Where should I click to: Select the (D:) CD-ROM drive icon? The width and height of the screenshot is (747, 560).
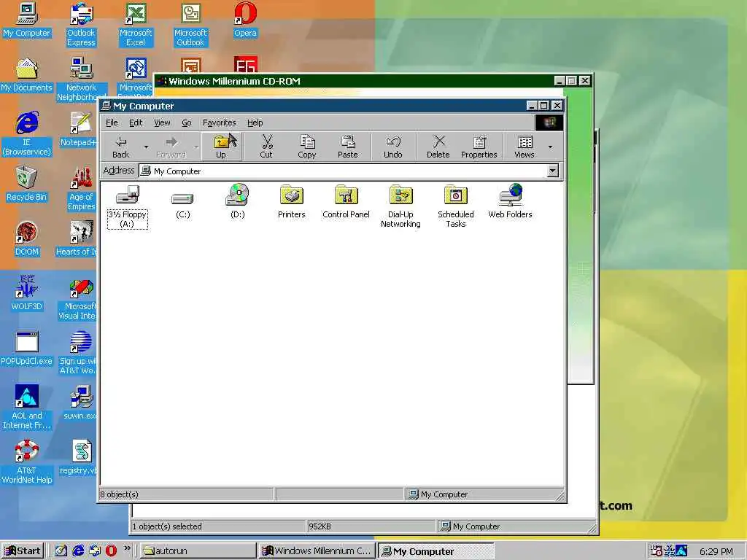click(238, 202)
